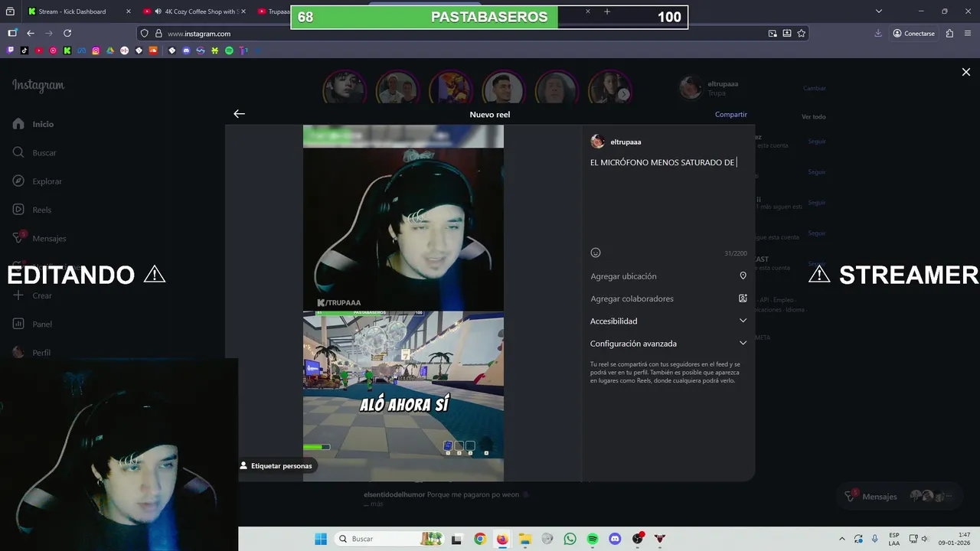Viewport: 980px width, 551px height.
Task: Open browser downloads panel
Action: click(x=879, y=34)
